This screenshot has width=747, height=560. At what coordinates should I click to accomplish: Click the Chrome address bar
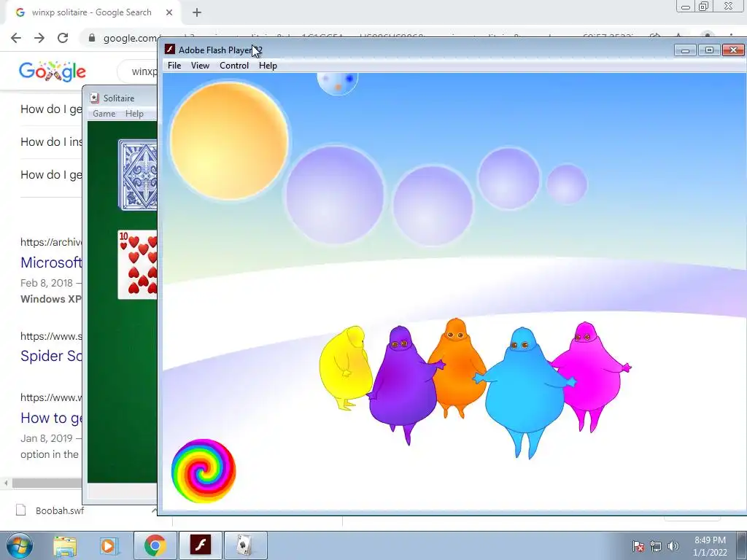coord(128,38)
